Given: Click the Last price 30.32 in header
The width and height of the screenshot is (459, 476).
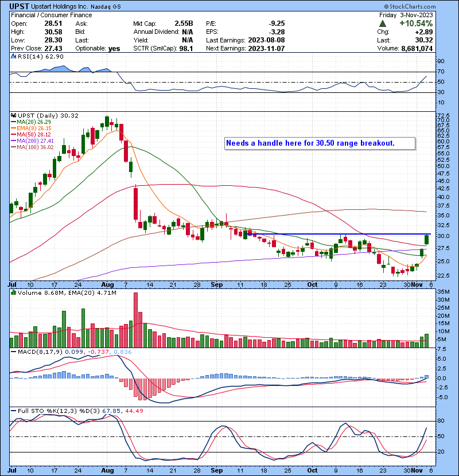Looking at the screenshot, I should (x=424, y=40).
